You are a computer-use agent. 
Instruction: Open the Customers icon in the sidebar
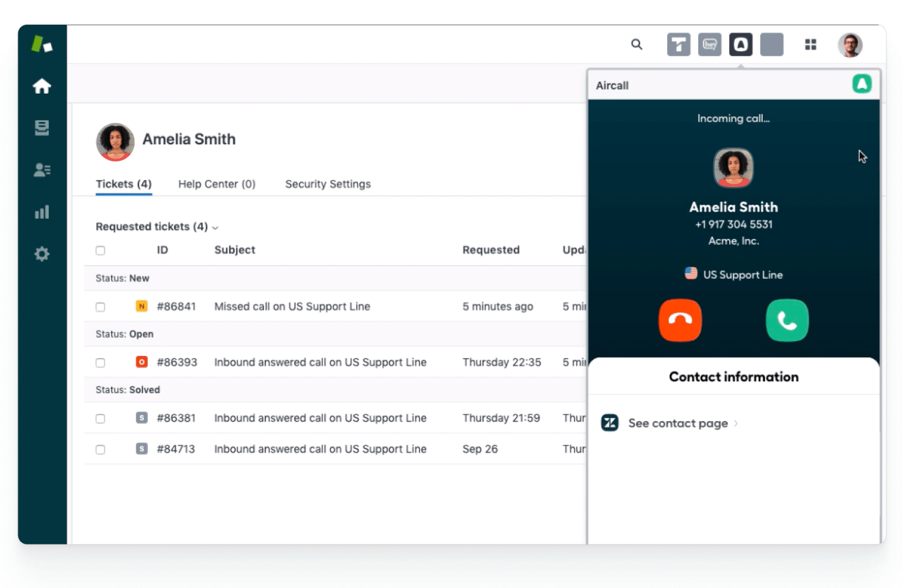42,169
